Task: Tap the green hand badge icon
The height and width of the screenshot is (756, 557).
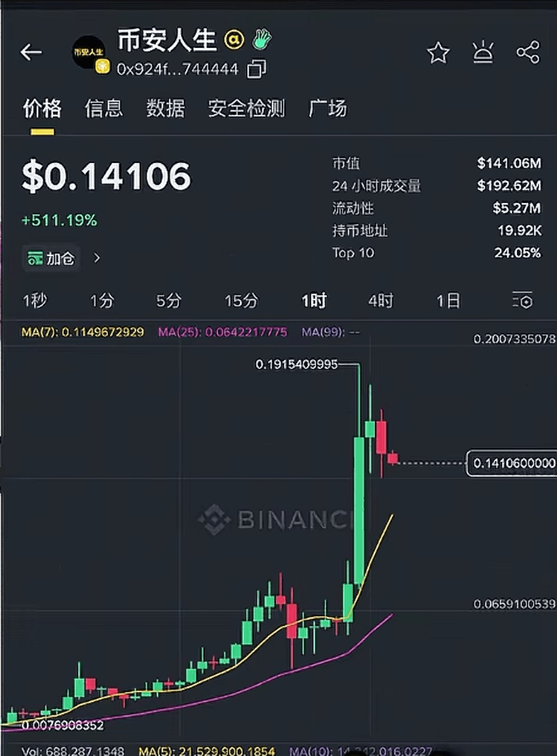Action: pos(262,40)
